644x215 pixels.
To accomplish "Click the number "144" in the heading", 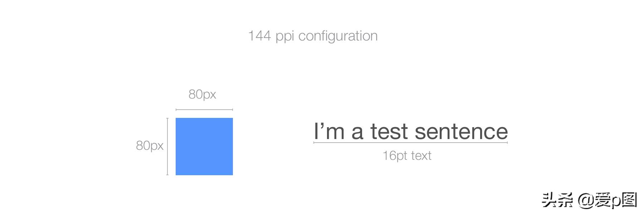I will click(259, 36).
